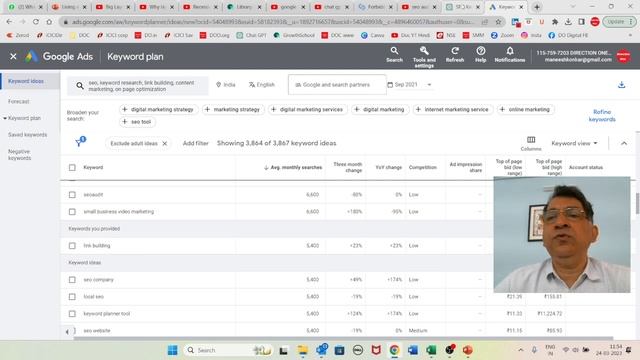Click Refine keywords link
Viewport: 640px width, 360px height.
[x=602, y=116]
